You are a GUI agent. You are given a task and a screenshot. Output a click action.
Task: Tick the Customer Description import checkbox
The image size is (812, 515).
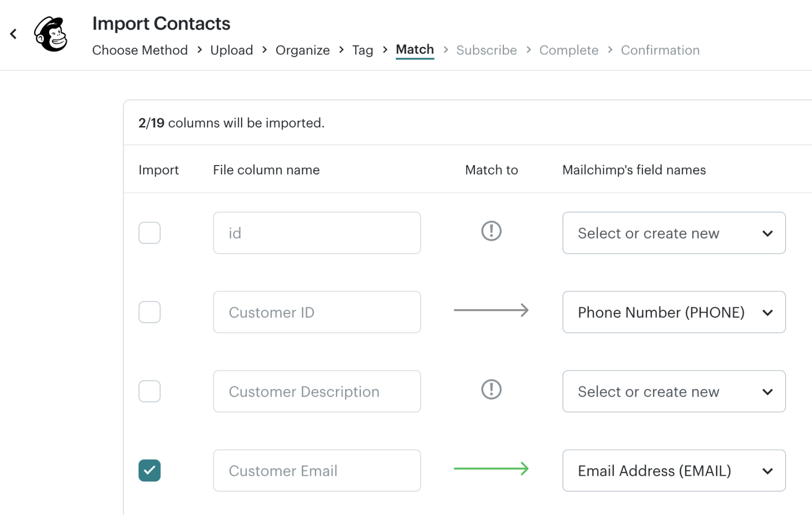pos(150,392)
